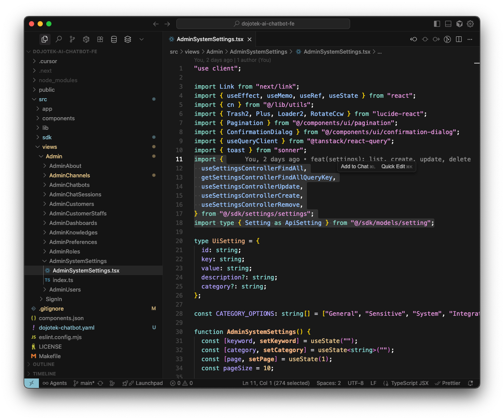Toggle Prettier formatter in status bar
The image size is (504, 420).
pos(447,383)
